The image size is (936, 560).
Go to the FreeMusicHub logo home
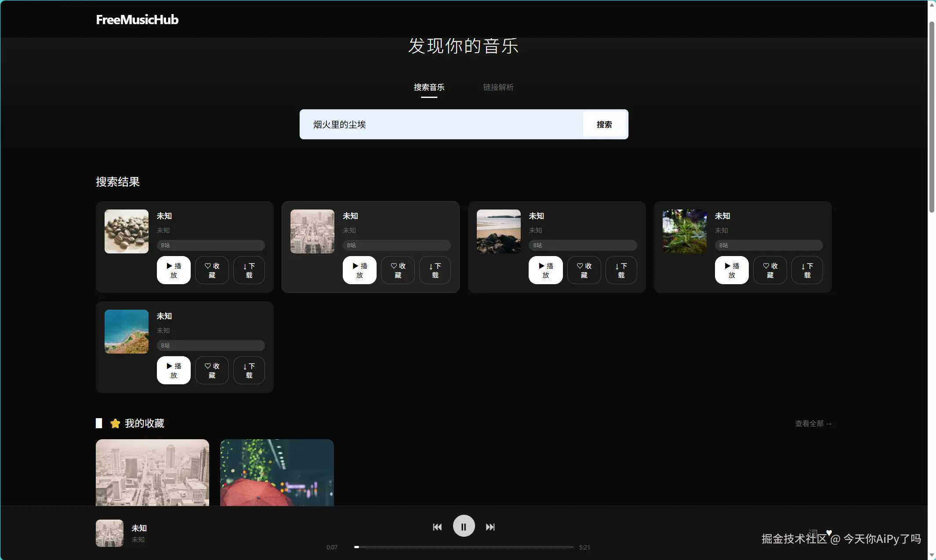point(137,19)
